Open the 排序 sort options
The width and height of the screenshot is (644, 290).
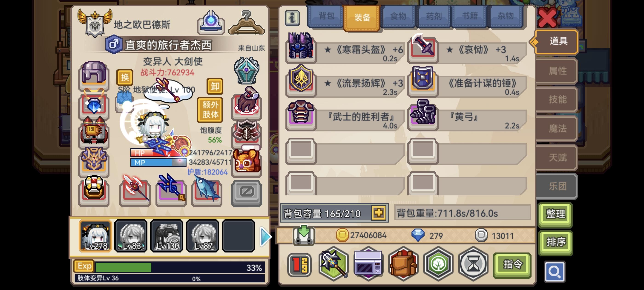555,242
